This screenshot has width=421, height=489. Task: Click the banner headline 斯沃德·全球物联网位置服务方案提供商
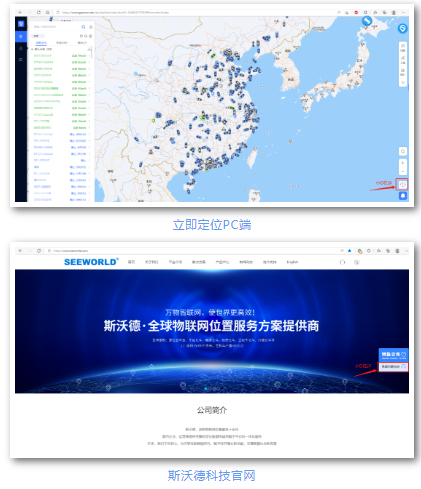[x=211, y=326]
